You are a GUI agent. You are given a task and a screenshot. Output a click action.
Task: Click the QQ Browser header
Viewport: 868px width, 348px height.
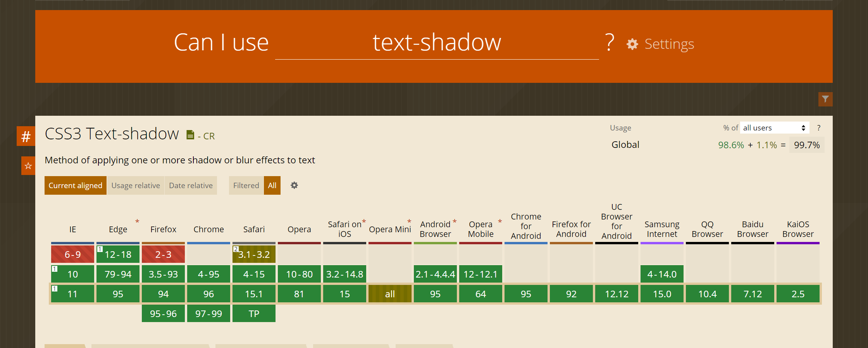[707, 229]
